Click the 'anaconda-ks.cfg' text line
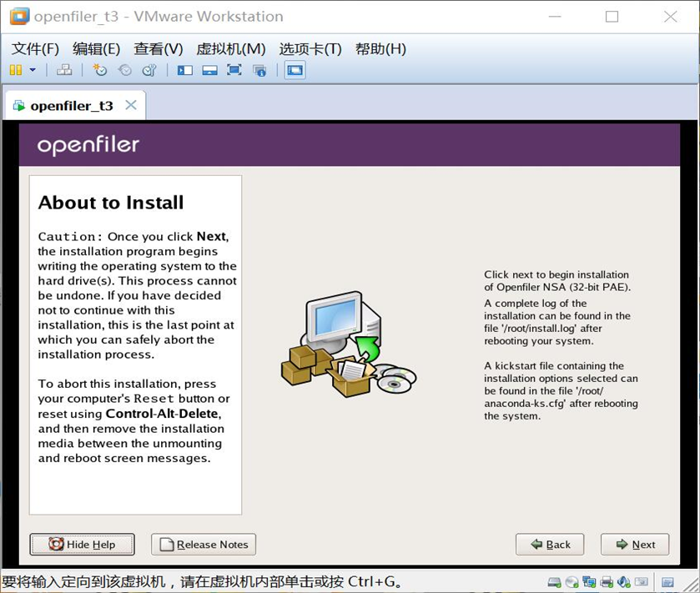 pos(562,404)
